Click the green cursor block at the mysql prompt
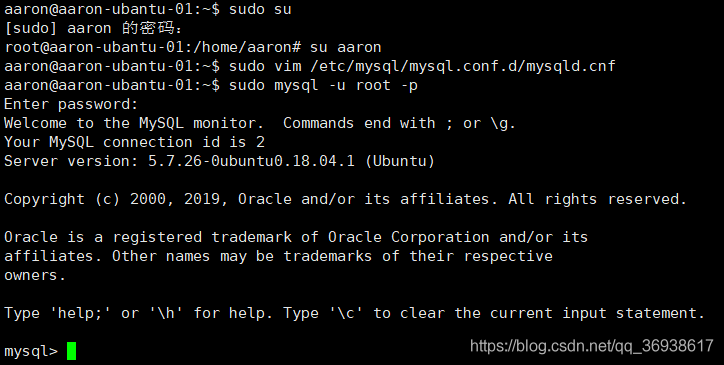 click(72, 351)
